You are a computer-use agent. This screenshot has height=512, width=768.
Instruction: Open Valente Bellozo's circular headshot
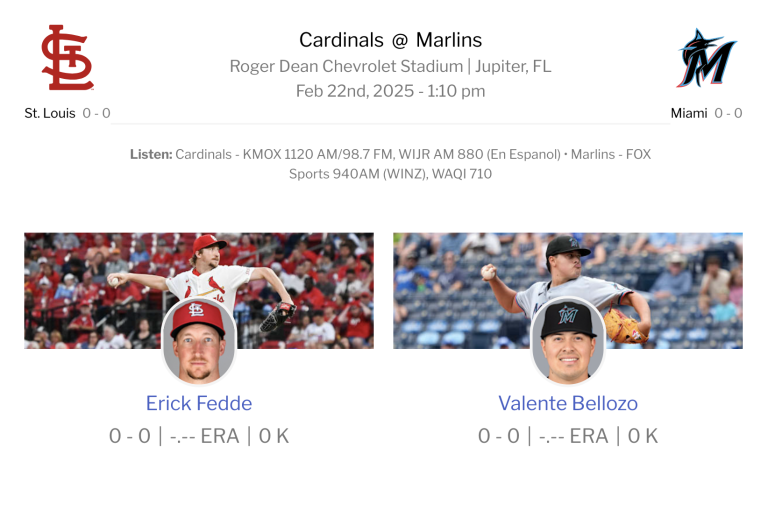tap(568, 341)
